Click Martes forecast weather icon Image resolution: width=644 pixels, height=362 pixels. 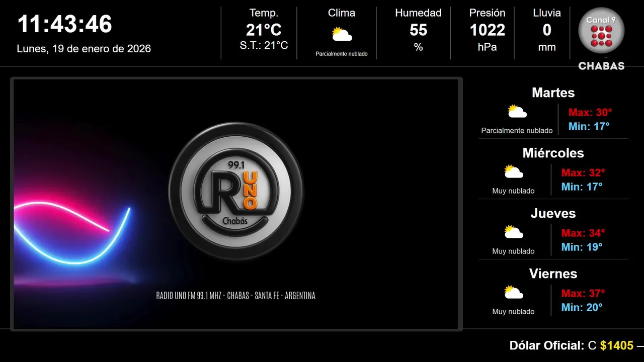517,111
